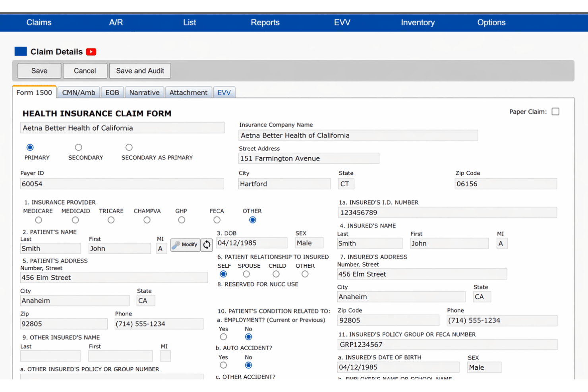Click Other Insured's Last name field
This screenshot has height=392, width=588.
[x=50, y=356]
